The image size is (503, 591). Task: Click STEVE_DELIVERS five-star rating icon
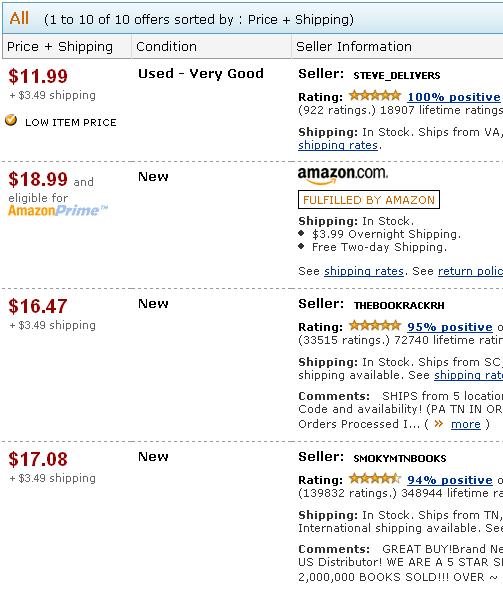[x=375, y=96]
